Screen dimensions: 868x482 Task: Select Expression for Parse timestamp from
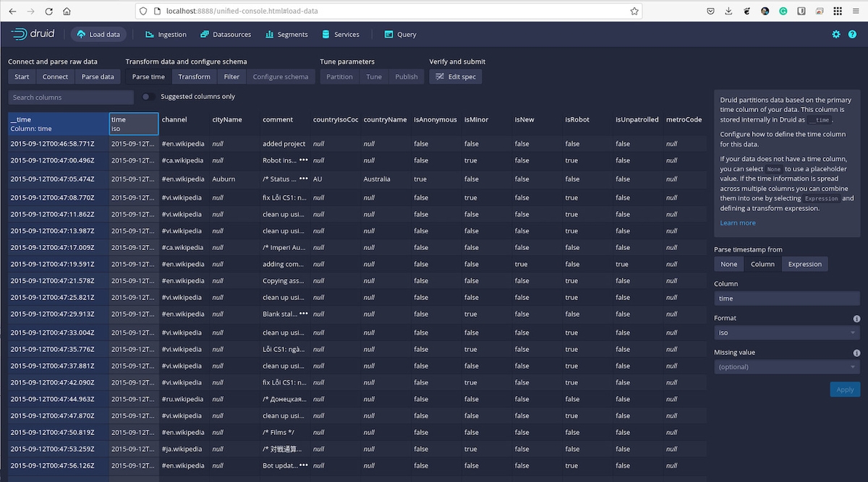tap(804, 264)
